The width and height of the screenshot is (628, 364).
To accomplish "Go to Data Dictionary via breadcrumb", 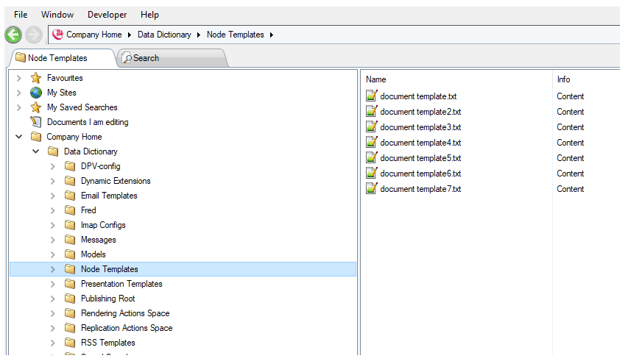I will (x=164, y=35).
